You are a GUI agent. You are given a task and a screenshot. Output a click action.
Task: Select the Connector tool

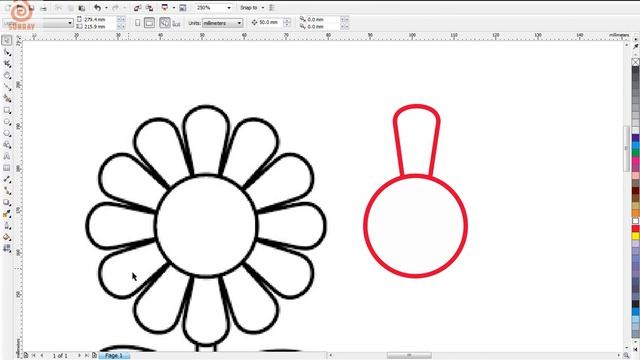(x=7, y=191)
